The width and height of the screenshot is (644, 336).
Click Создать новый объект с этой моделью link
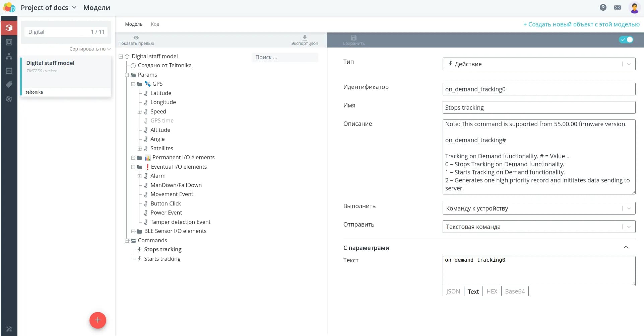[x=581, y=24]
